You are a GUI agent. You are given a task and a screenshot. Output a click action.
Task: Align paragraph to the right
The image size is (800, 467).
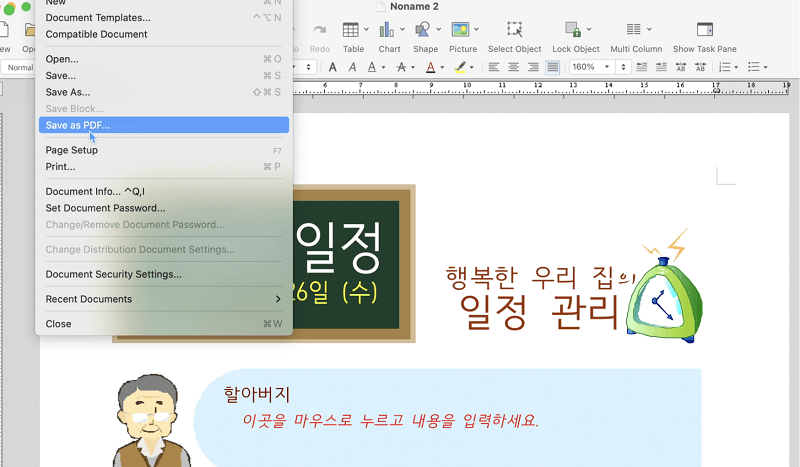(533, 67)
